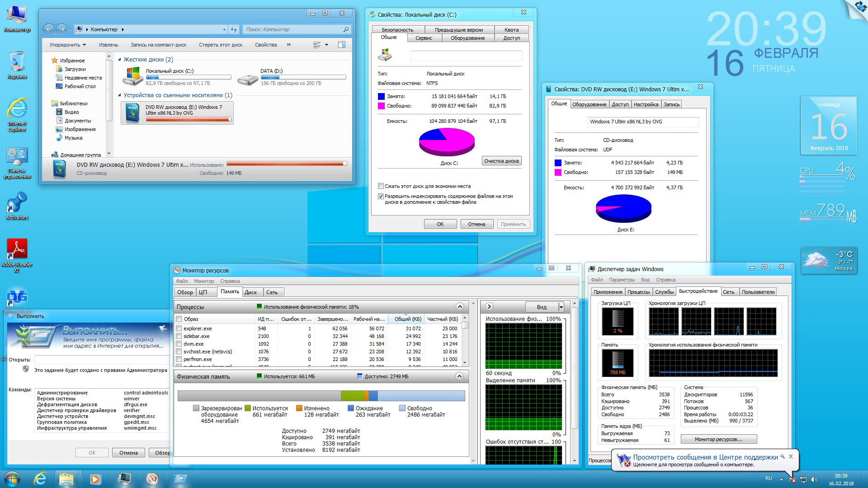Switch to the Процессы tab in Task Manager

tap(638, 292)
